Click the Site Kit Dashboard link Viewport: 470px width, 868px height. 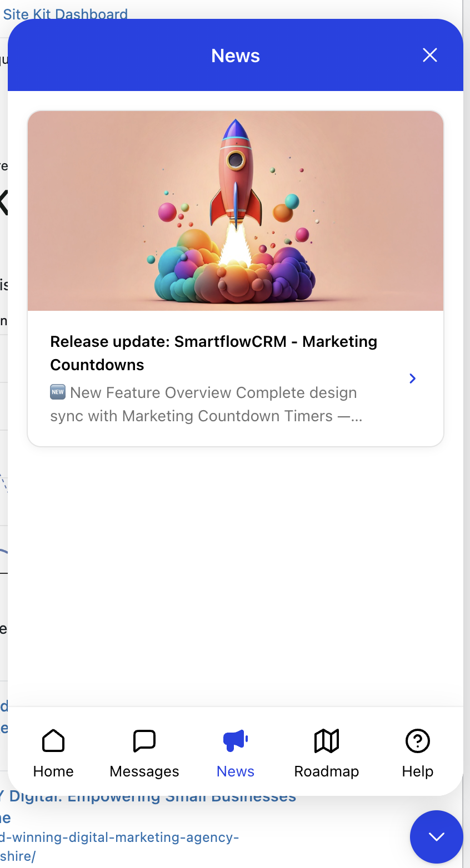click(x=66, y=14)
